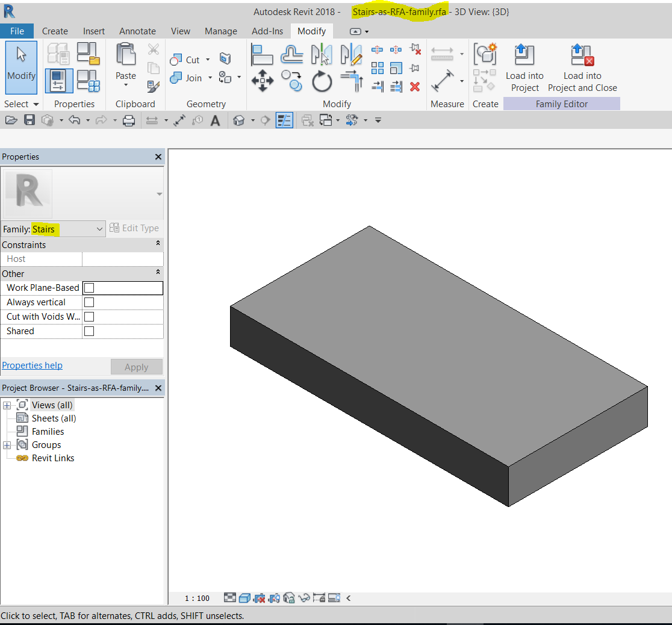Click the Save icon in quick access toolbar
This screenshot has height=625, width=672.
coord(29,120)
